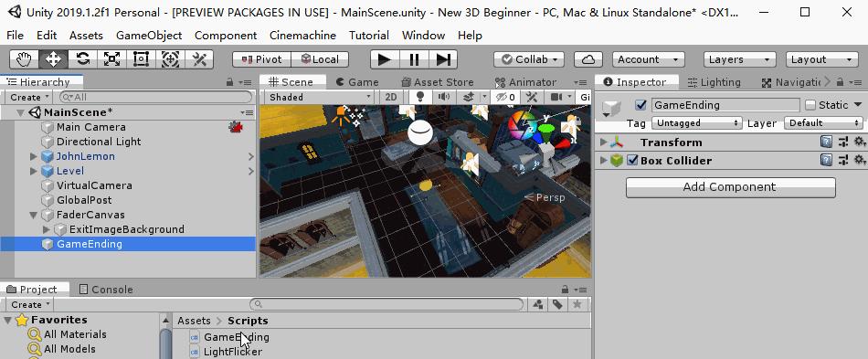Screen dimensions: 868x359
Task: Select the Hand tool
Action: (24, 59)
